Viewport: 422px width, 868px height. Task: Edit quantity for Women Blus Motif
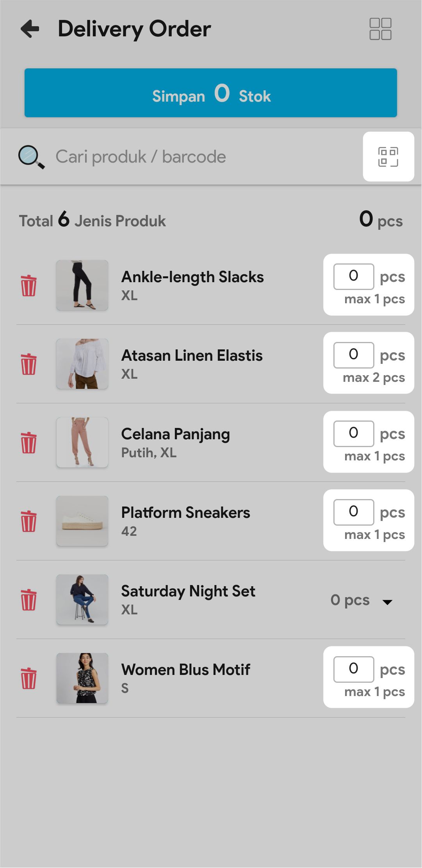point(354,669)
